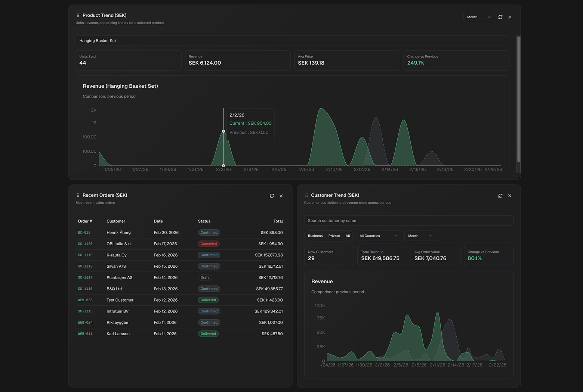Grab the Customer Trend drag handle
The width and height of the screenshot is (583, 392).
click(306, 195)
